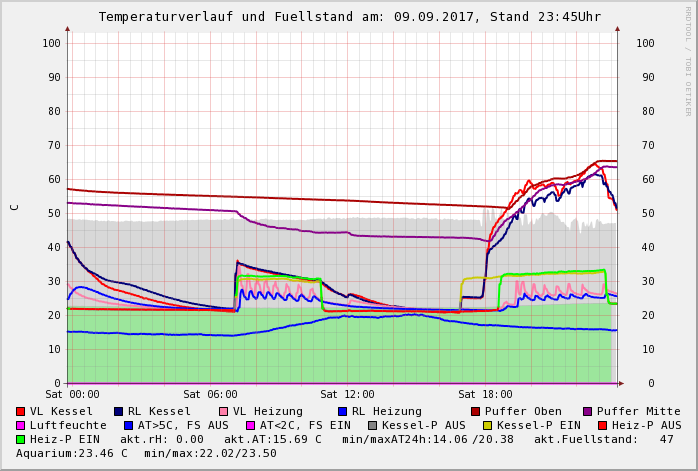Click the Sat 00:00 x-axis label
Screen dimensions: 698x471
(72, 395)
